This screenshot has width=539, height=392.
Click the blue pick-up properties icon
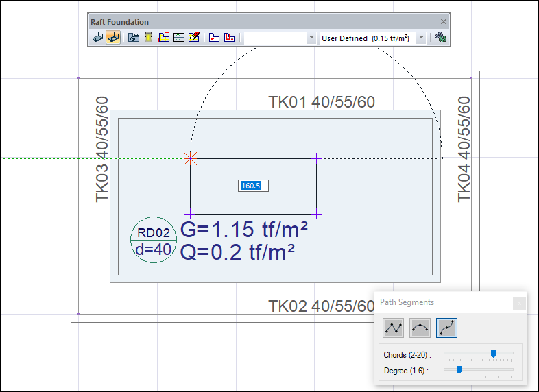click(x=134, y=38)
